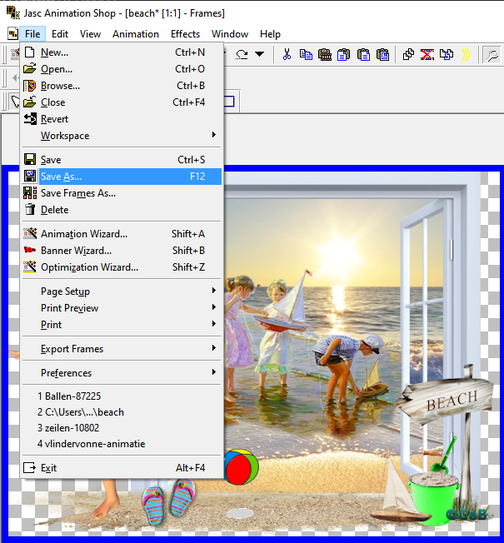504x543 pixels.
Task: Open the Effects menu
Action: click(x=185, y=34)
